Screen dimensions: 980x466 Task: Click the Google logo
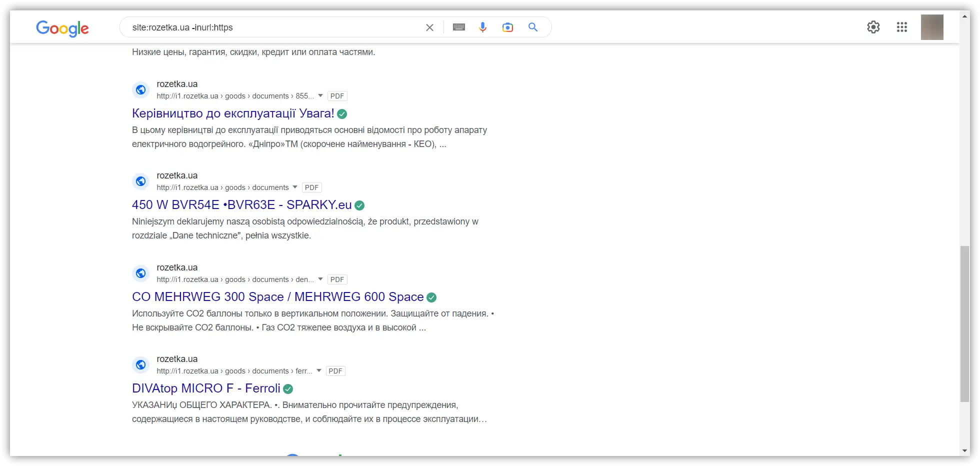[62, 28]
